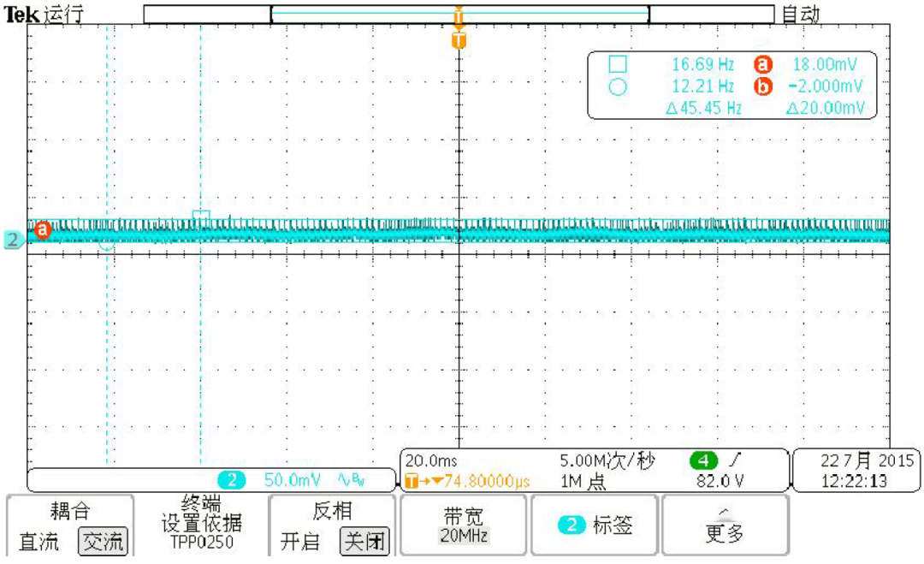Enable 开启 to invert channel 2
The height and width of the screenshot is (564, 924).
pos(299,543)
